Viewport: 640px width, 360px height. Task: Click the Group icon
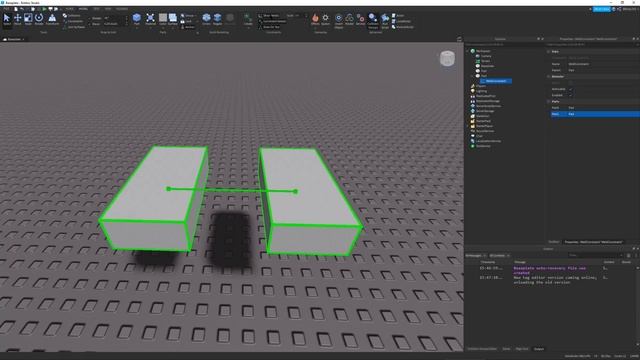183,16
